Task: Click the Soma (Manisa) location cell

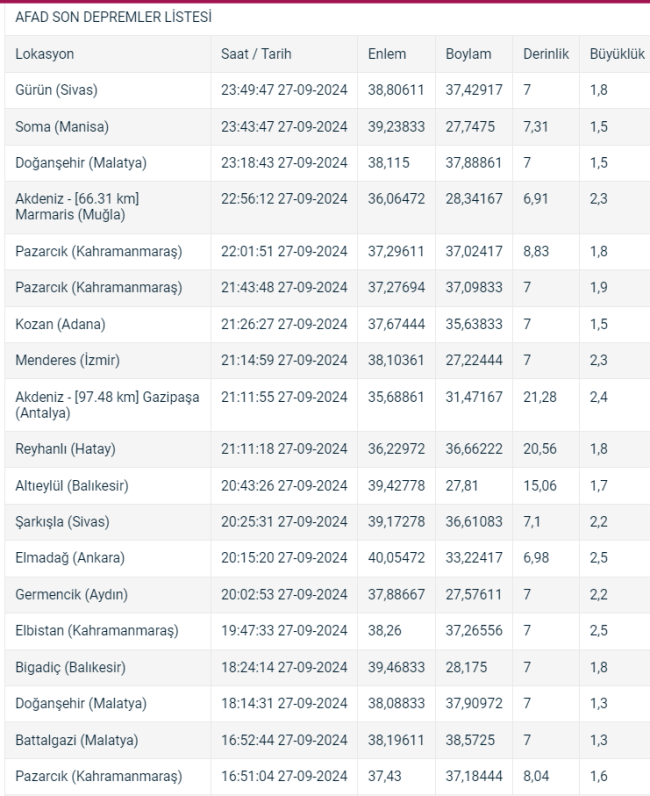Action: click(62, 126)
